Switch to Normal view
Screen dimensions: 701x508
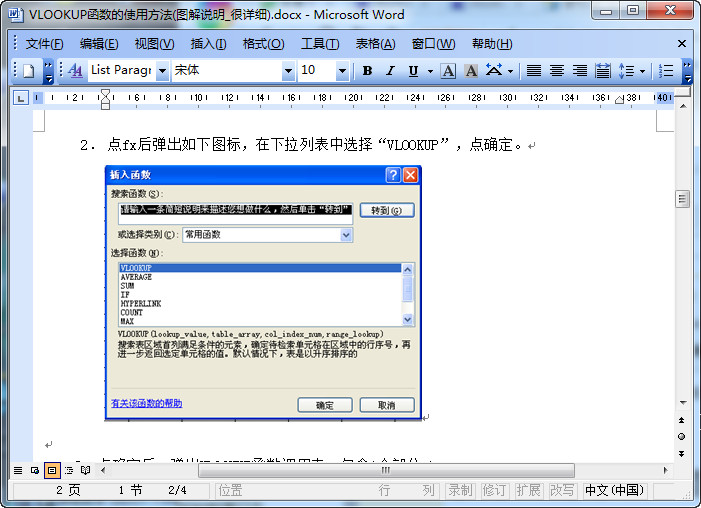click(18, 470)
